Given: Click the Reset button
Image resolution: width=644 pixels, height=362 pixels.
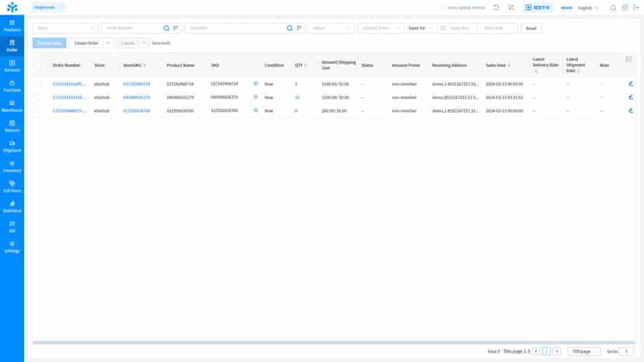Looking at the screenshot, I should coord(531,28).
